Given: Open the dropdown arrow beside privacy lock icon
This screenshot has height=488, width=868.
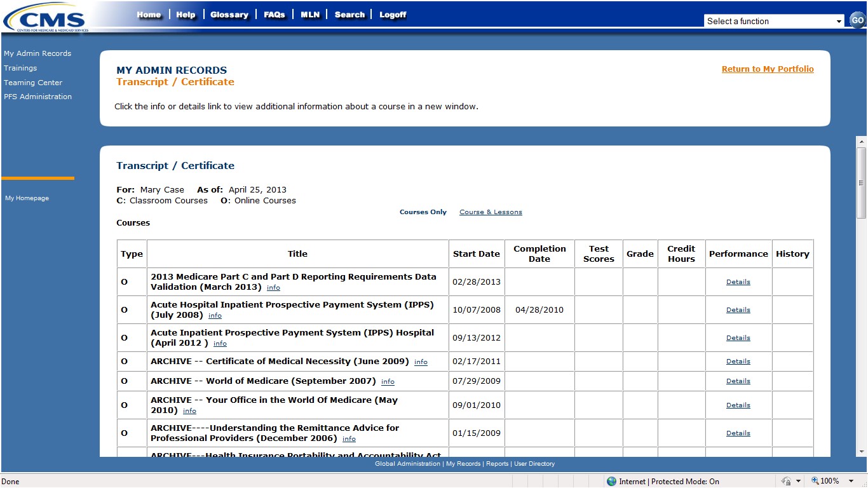Looking at the screenshot, I should (x=798, y=482).
